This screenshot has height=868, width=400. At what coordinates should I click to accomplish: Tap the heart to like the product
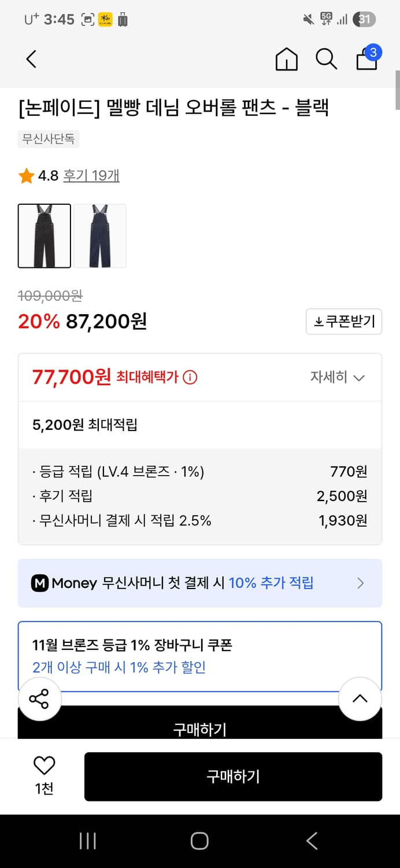[x=45, y=765]
